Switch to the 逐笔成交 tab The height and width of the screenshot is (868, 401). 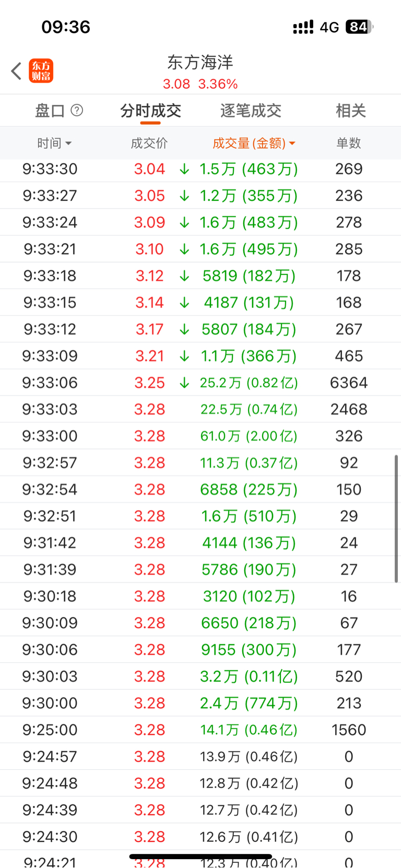click(x=251, y=111)
